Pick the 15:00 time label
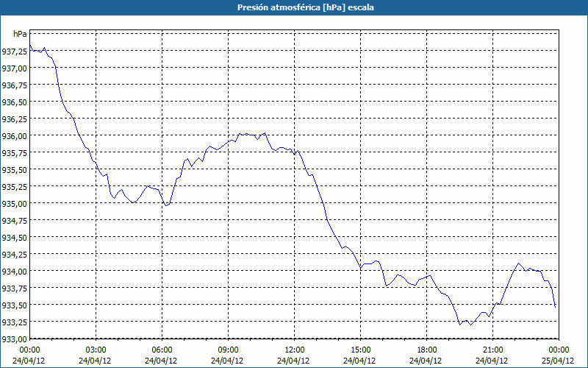 pos(360,350)
